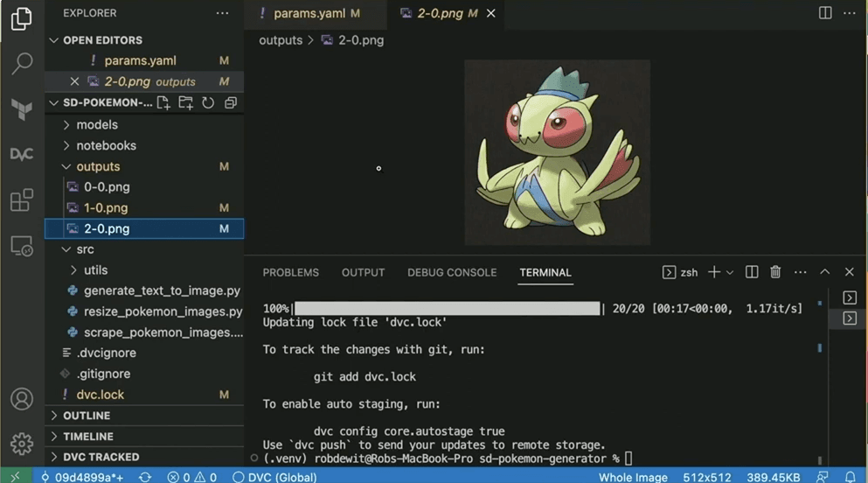The image size is (868, 483).
Task: Split the editor to the right
Action: [x=825, y=13]
